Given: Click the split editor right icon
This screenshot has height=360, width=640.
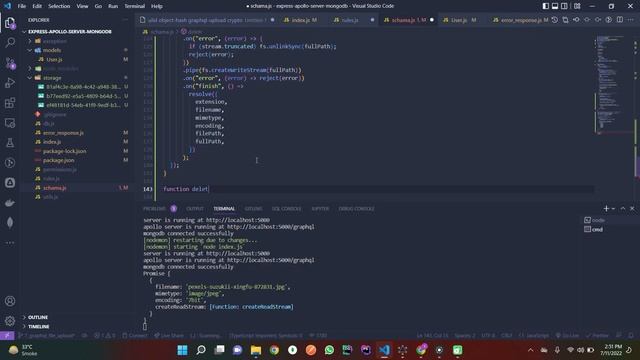Looking at the screenshot, I should pyautogui.click(x=620, y=20).
